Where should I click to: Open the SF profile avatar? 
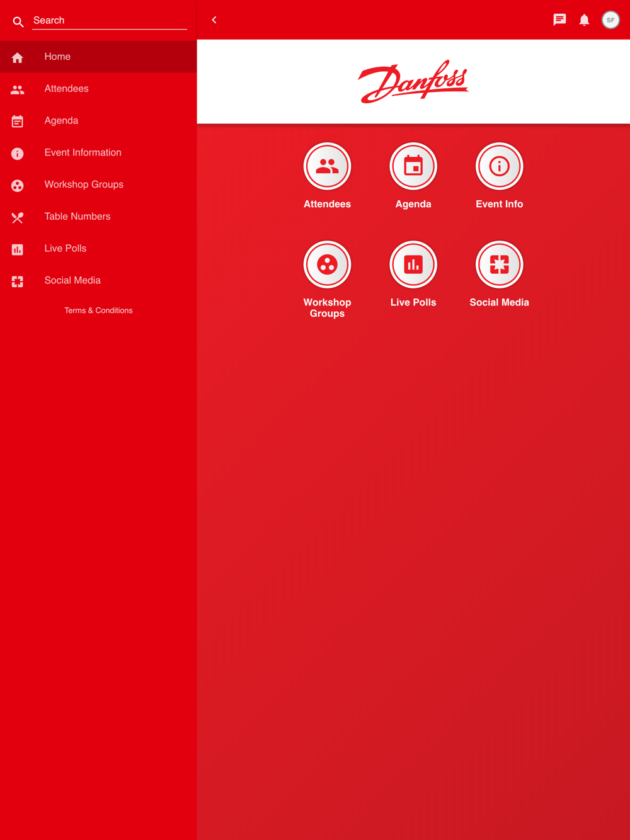tap(610, 20)
